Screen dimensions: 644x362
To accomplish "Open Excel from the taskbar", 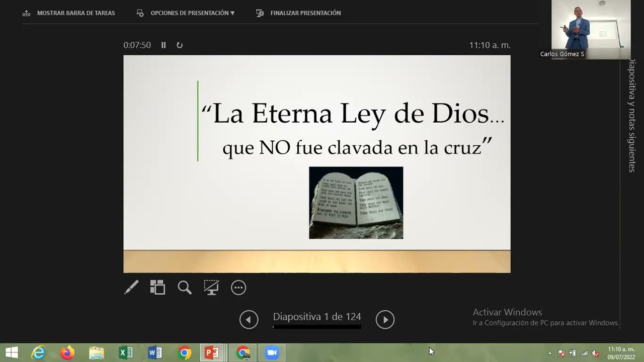I will pyautogui.click(x=125, y=353).
